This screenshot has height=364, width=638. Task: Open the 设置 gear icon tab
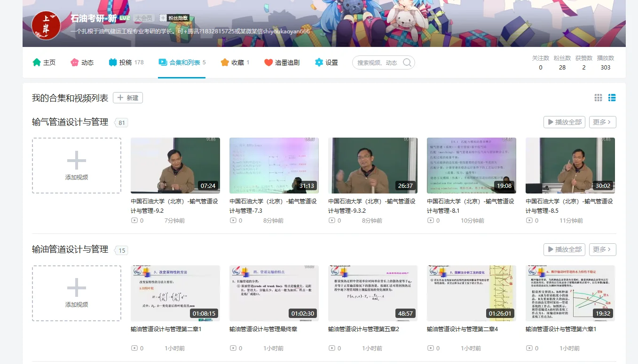coord(319,62)
